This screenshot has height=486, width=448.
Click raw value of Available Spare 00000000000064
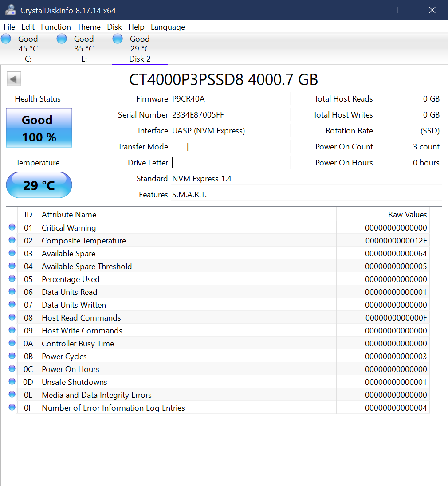(x=396, y=254)
